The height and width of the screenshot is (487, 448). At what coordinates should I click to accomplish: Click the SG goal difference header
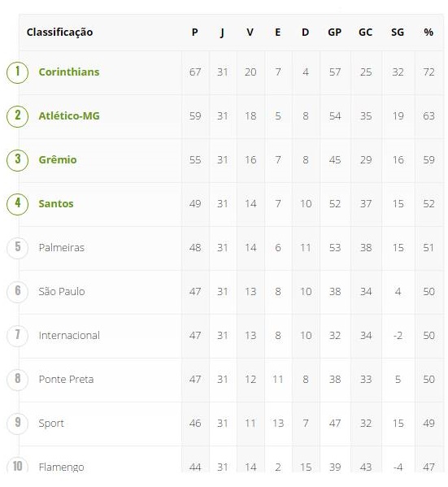(398, 33)
